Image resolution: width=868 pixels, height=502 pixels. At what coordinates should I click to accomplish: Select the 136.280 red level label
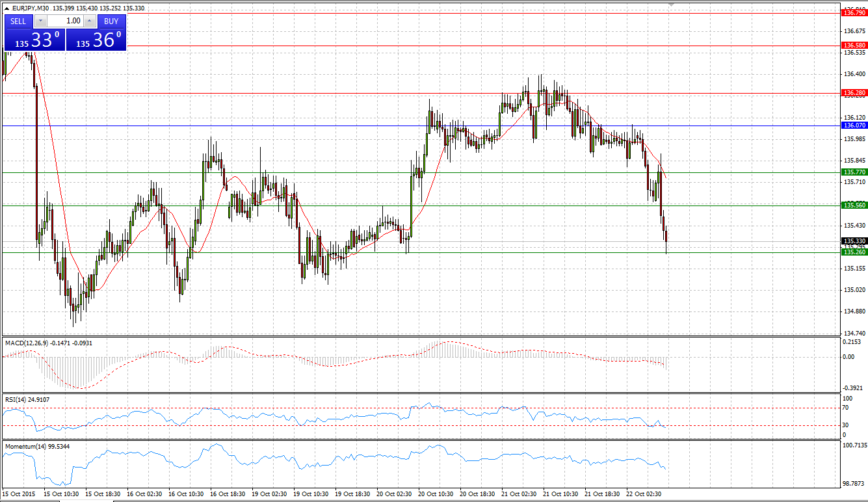tap(854, 93)
